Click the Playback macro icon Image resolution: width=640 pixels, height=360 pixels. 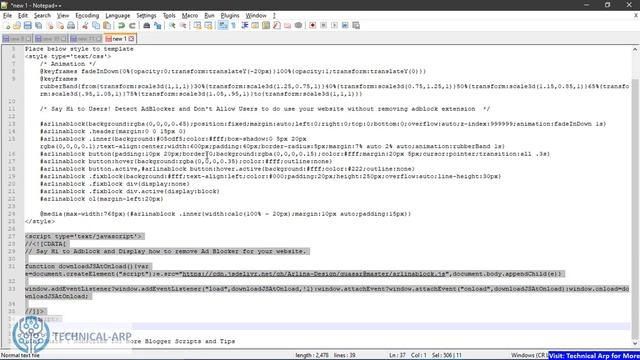[334, 25]
